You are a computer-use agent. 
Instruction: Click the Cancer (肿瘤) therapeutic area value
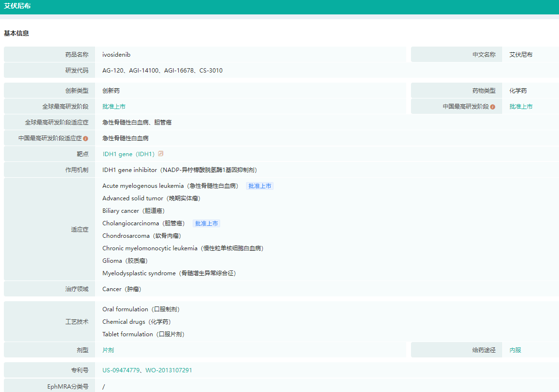click(x=122, y=289)
